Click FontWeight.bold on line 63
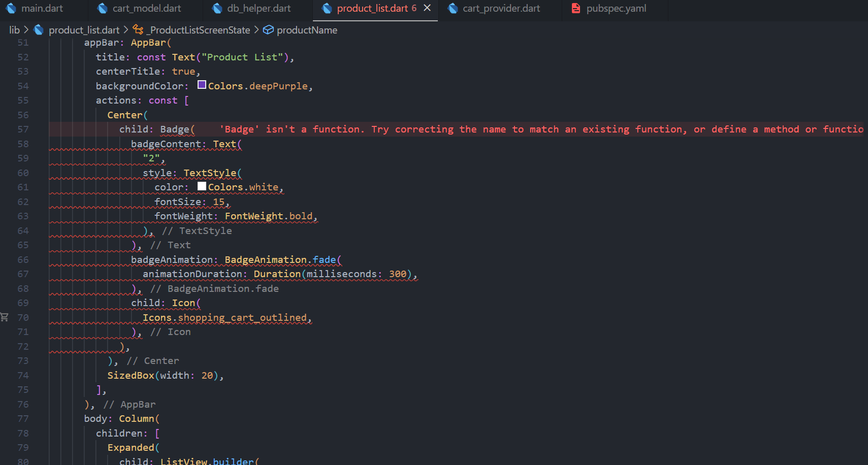Viewport: 868px width, 465px height. click(269, 216)
